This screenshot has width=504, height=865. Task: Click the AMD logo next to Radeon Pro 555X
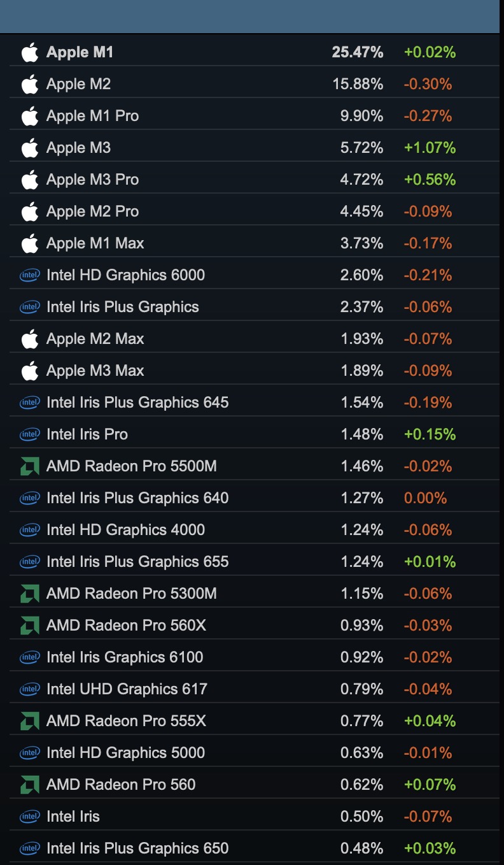30,721
